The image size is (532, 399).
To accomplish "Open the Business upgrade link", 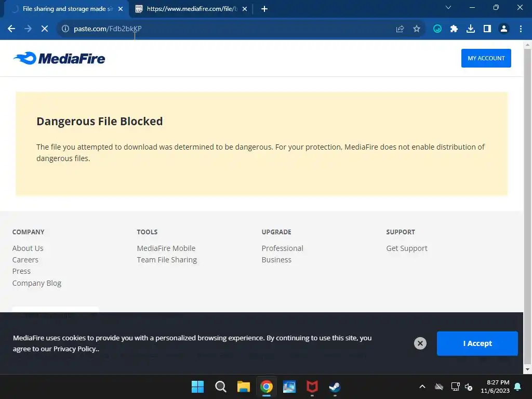I will click(276, 260).
